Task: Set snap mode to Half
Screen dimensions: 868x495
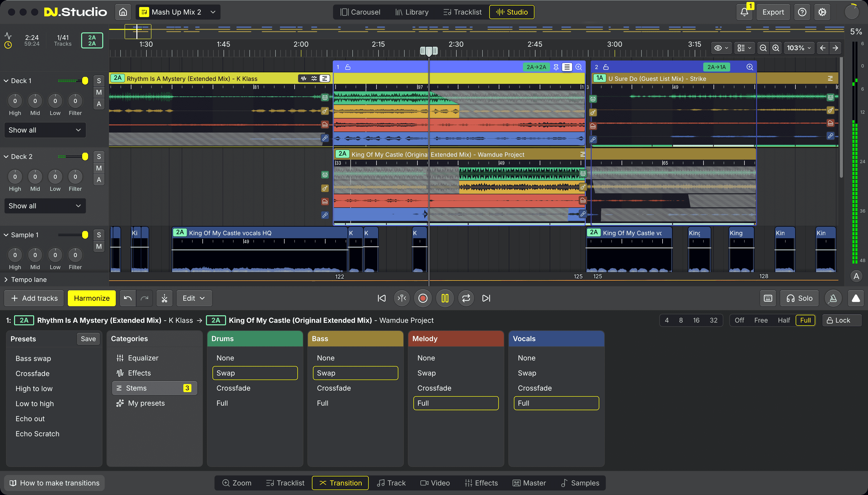Action: [784, 320]
